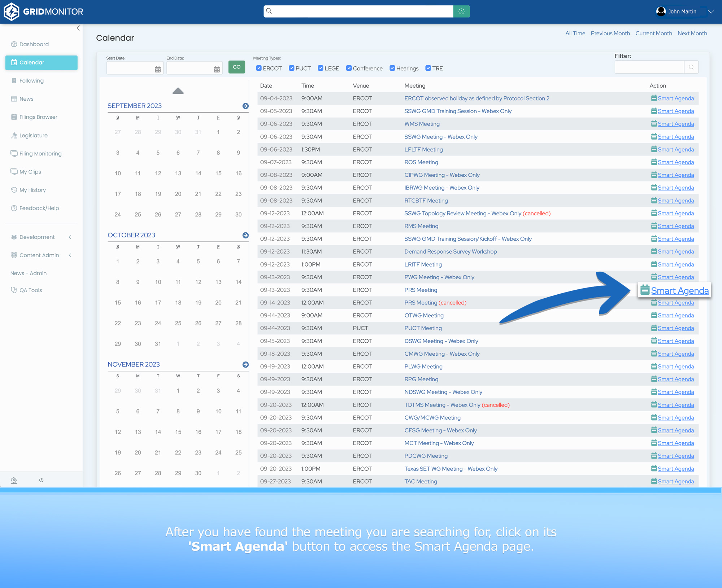Click the October 2023 arrow circle icon
The image size is (722, 588).
click(245, 235)
